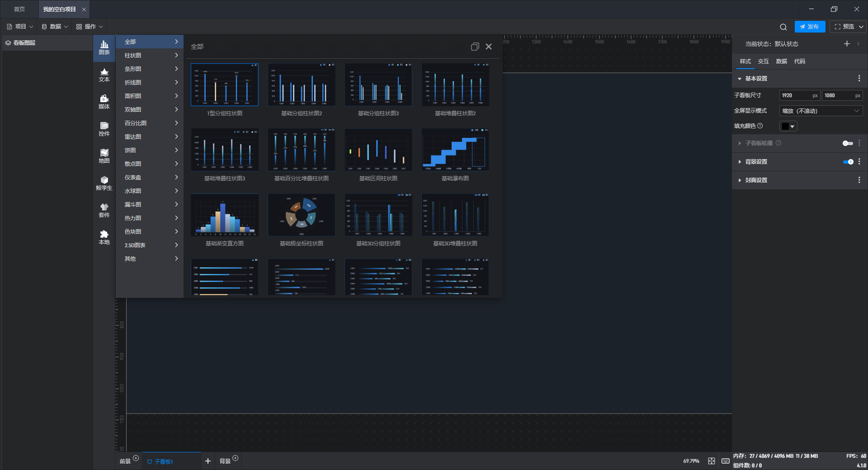Click the search magnifier icon in toolbar
Screen dimensions: 868x470
tap(783, 27)
